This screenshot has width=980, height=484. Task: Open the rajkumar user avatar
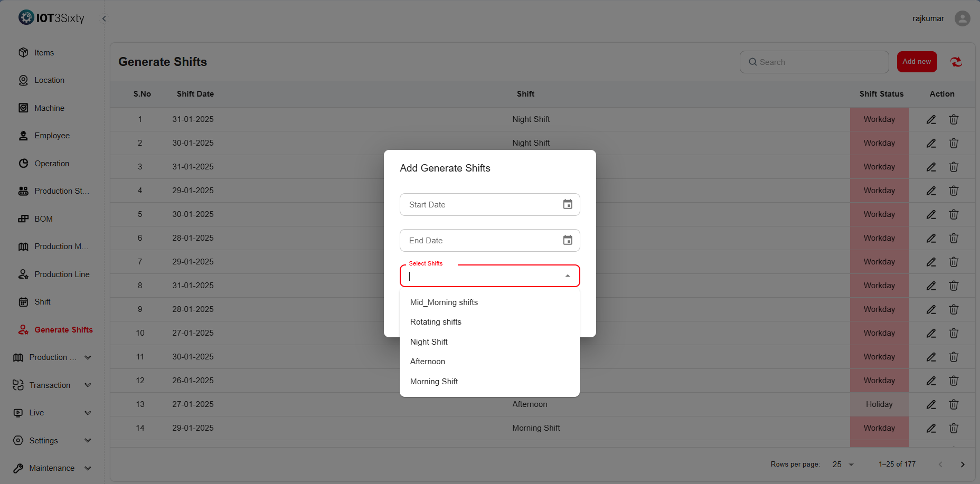[x=962, y=18]
